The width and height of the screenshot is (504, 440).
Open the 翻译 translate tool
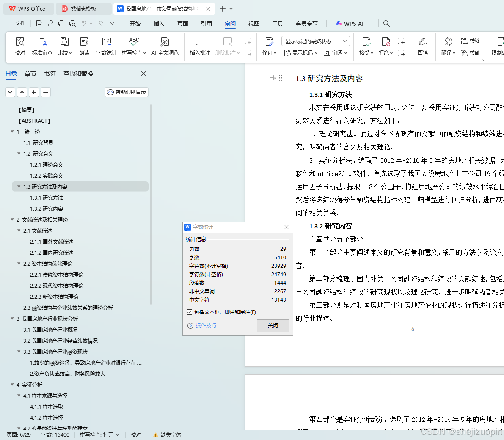[448, 46]
